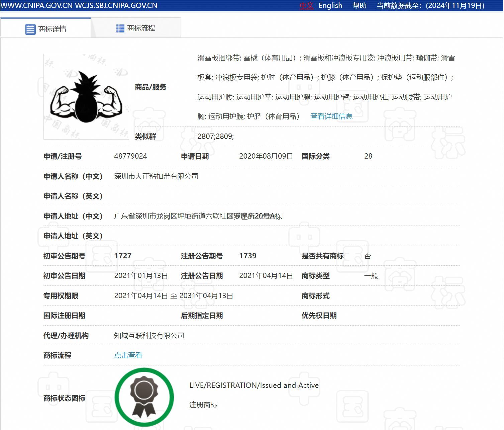This screenshot has width=504, height=430.
Task: Click the 申请人地址（英文） label
Action: point(73,236)
